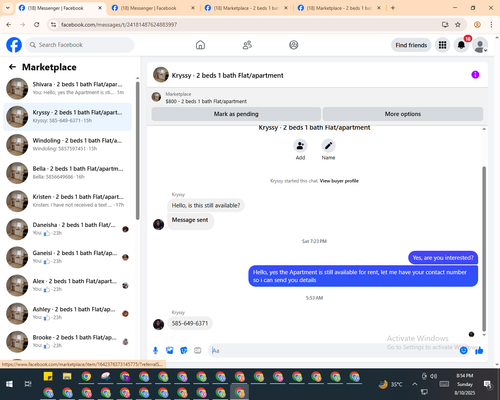Open the $800 Marketplace listing banner
This screenshot has width=500, height=400.
coord(317,98)
